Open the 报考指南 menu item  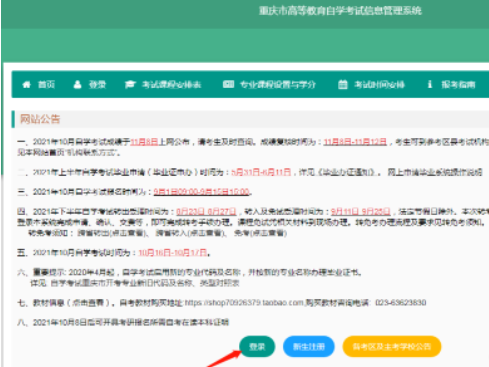458,85
